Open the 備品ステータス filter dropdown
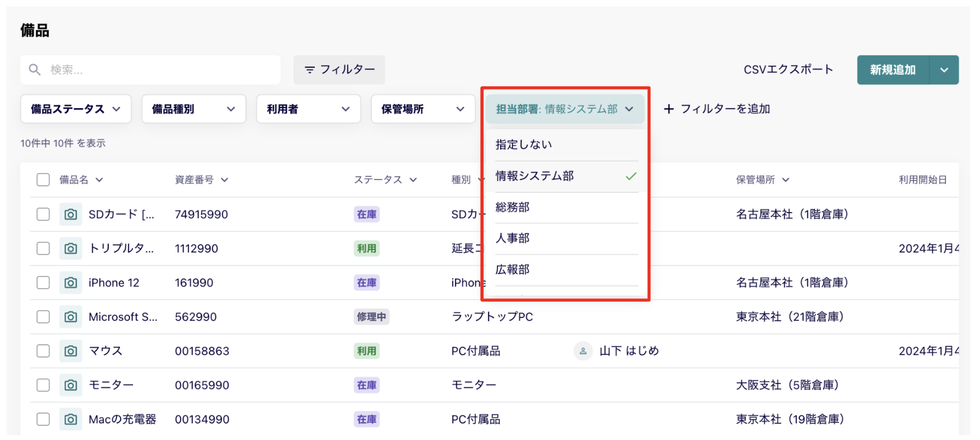Viewport: 980px width, 440px height. point(76,109)
